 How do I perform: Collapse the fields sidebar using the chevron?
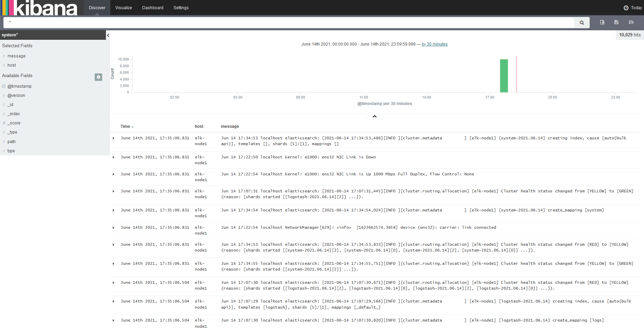108,35
